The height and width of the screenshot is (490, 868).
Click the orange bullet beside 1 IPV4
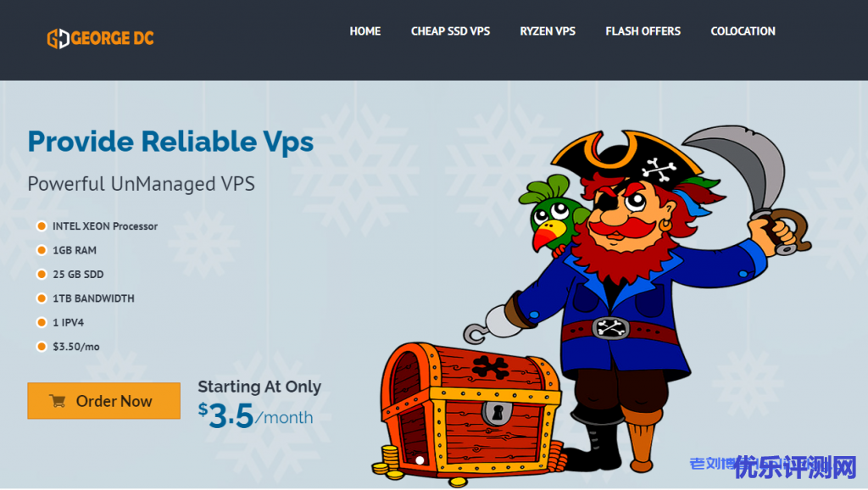point(42,322)
